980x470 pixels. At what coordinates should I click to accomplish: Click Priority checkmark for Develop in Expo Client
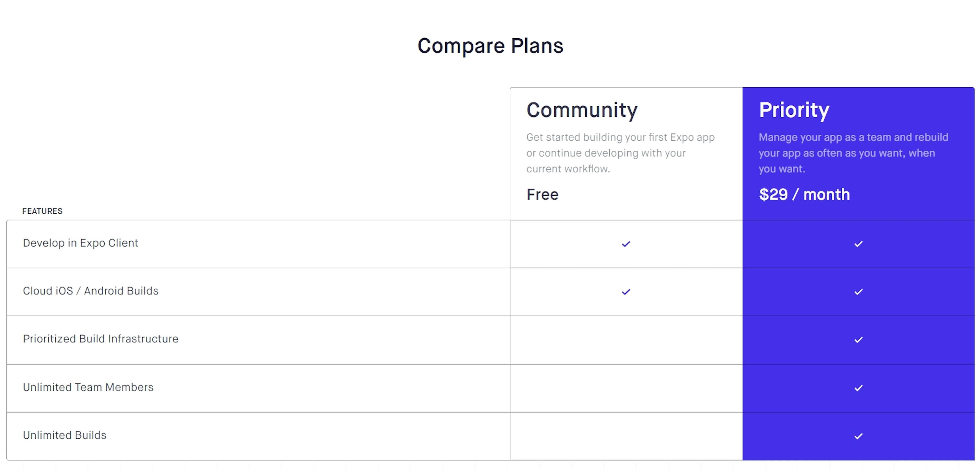tap(858, 244)
